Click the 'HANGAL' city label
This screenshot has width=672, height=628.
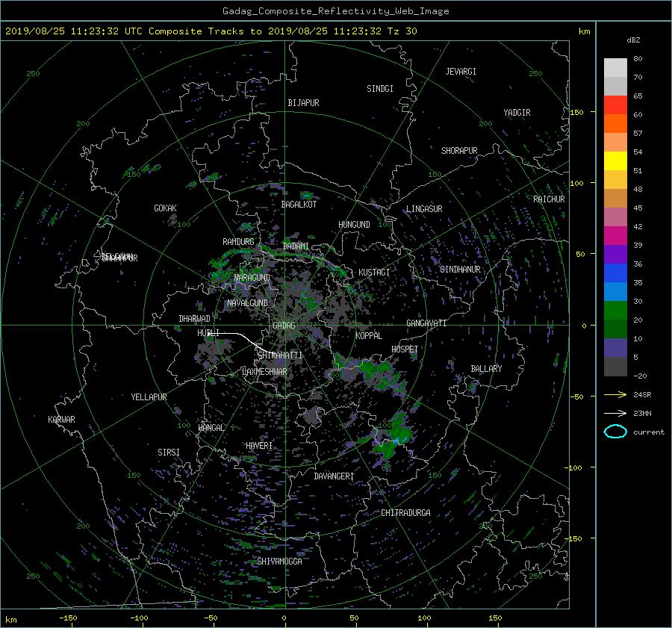(211, 428)
